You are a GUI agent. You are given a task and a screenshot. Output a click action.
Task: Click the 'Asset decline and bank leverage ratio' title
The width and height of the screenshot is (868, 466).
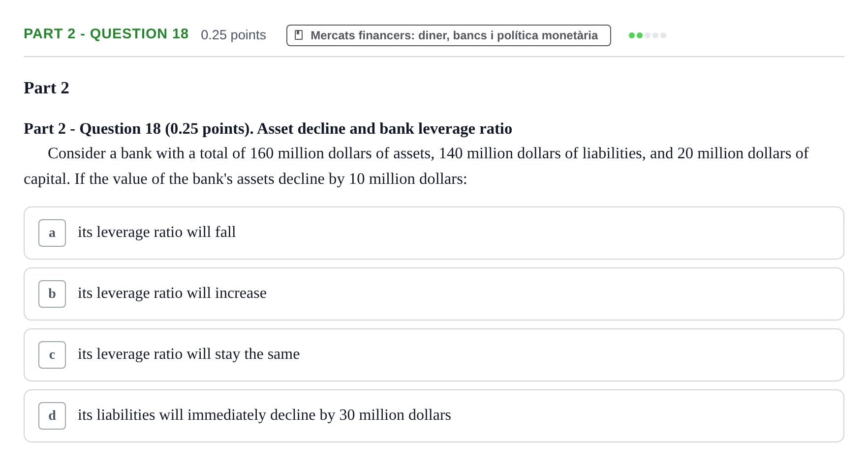coord(384,129)
